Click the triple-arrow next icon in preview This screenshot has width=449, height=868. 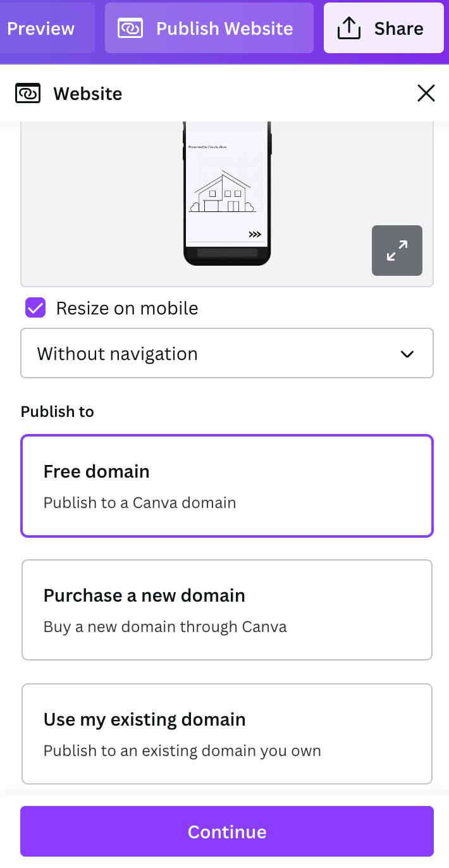click(255, 235)
